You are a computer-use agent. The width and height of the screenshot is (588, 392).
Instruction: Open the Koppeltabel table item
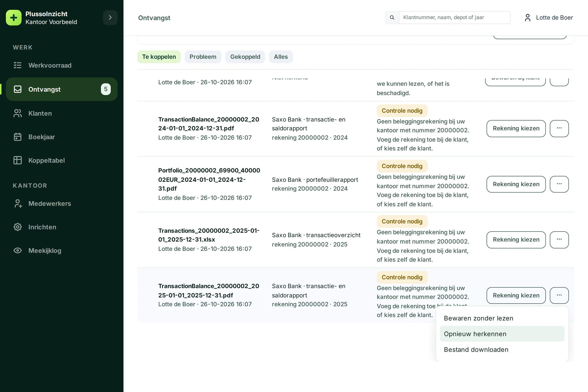coord(61,160)
